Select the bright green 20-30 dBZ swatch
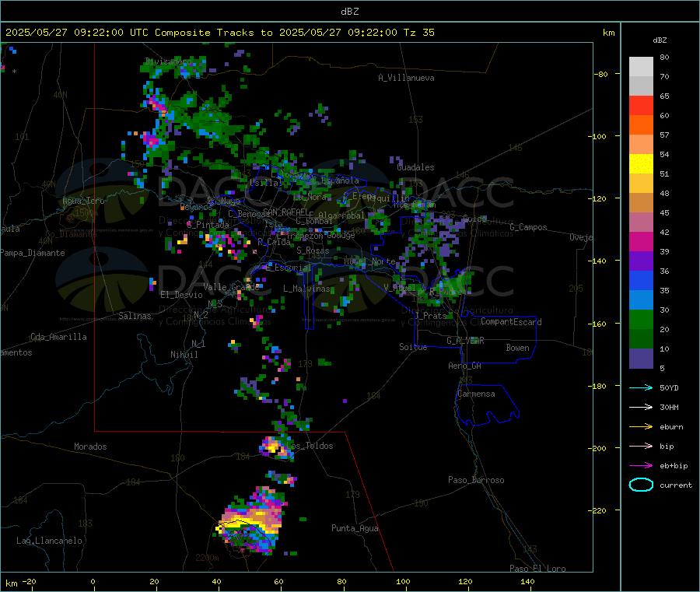The image size is (700, 592). (x=641, y=319)
